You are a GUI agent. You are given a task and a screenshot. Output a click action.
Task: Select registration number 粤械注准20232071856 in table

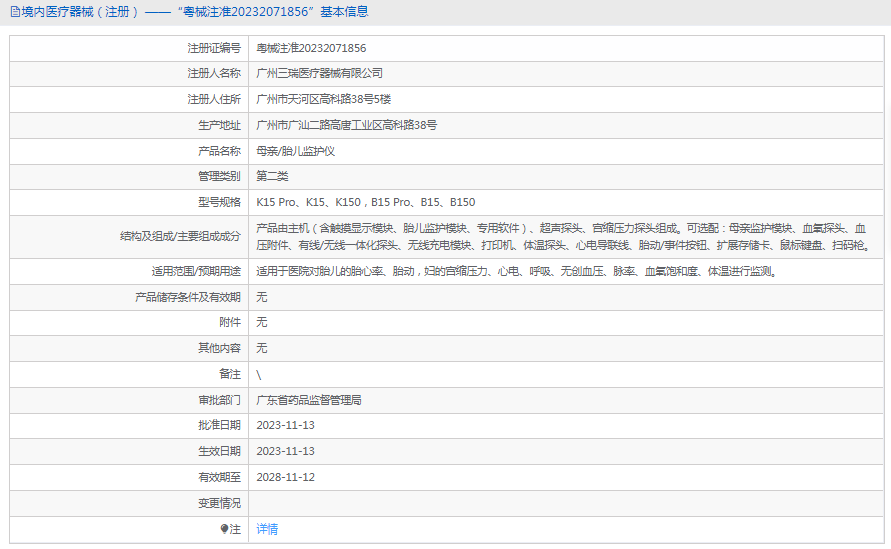click(311, 48)
